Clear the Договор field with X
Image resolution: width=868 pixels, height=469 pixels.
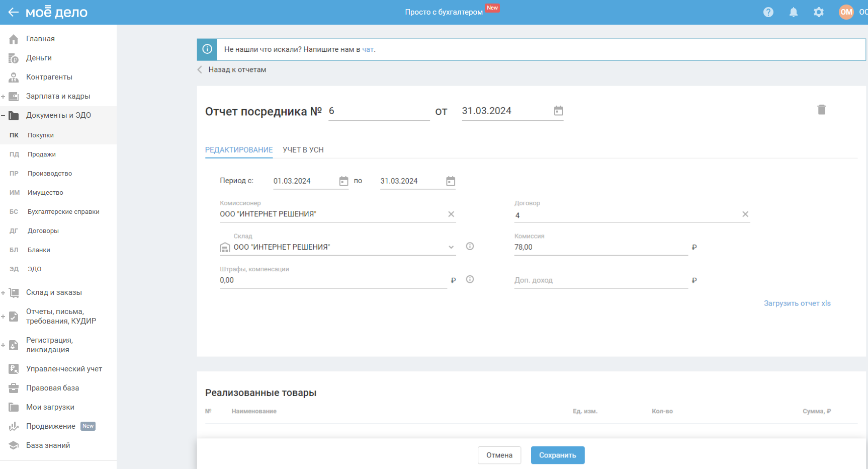coord(745,214)
